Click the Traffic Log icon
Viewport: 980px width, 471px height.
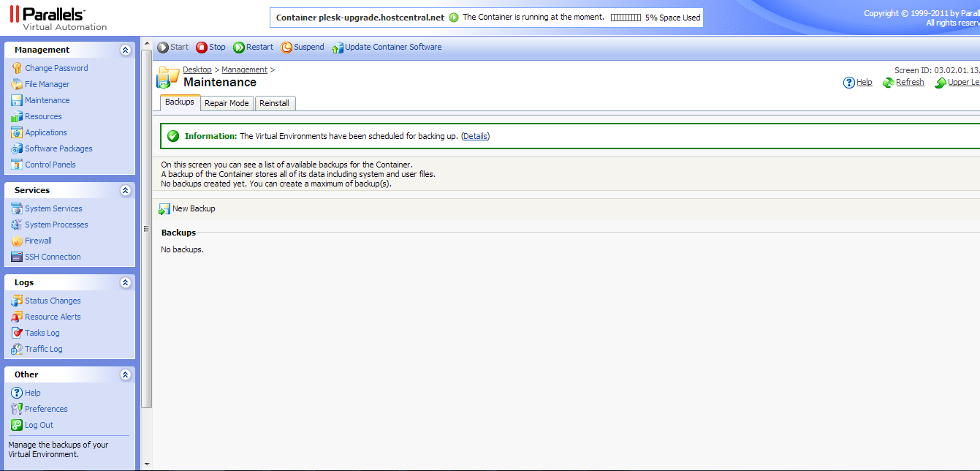pyautogui.click(x=17, y=349)
